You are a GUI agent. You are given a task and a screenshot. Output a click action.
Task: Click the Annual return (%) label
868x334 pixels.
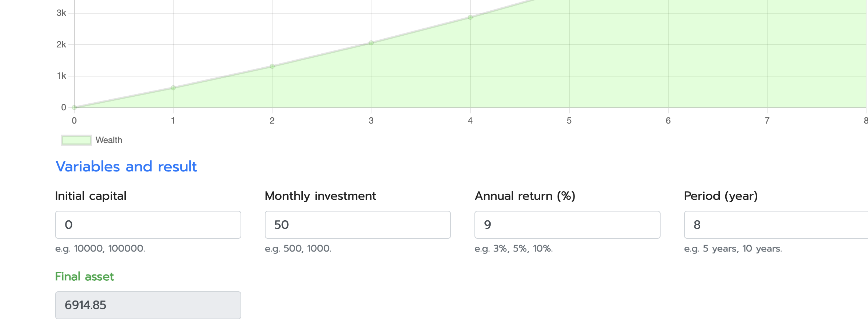[525, 196]
